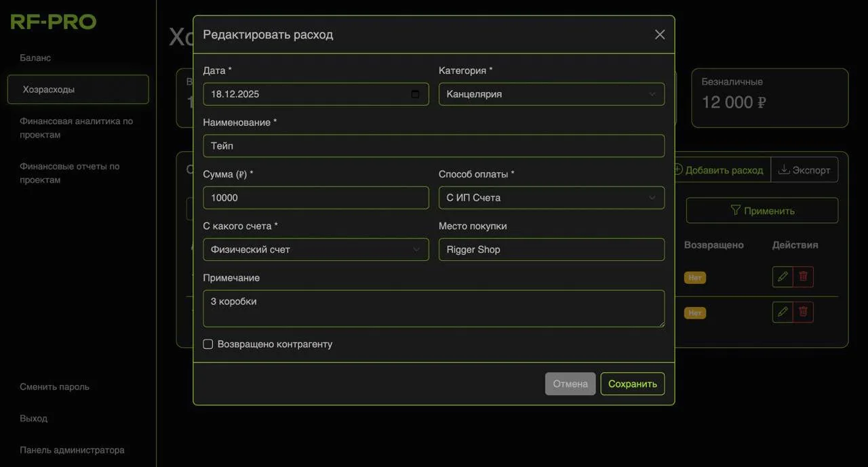The width and height of the screenshot is (868, 467).
Task: Open Финансовая аналитика по проектам
Action: (x=76, y=128)
